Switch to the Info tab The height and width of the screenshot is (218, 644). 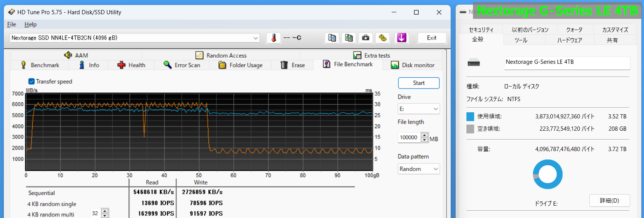click(89, 65)
